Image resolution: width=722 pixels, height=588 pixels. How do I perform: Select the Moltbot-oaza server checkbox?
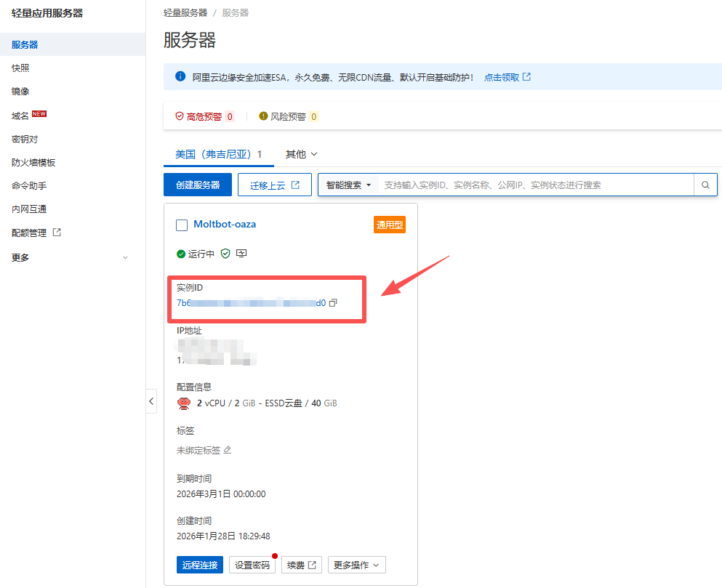coord(182,225)
